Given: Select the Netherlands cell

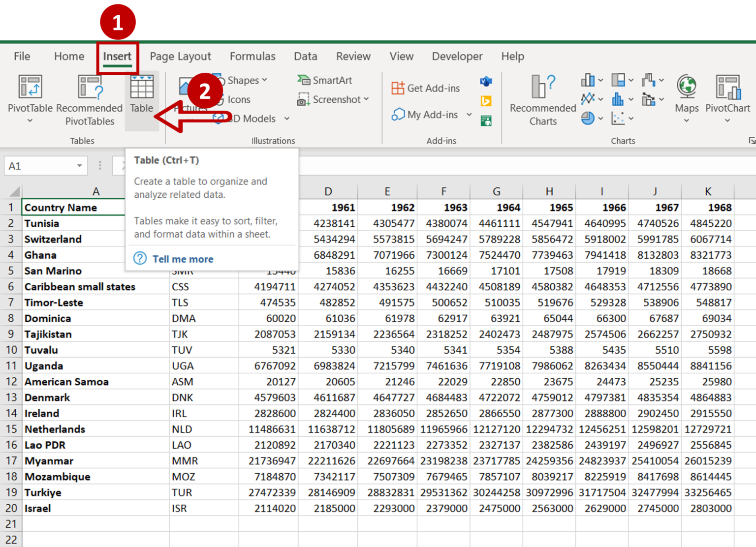Looking at the screenshot, I should 95,429.
